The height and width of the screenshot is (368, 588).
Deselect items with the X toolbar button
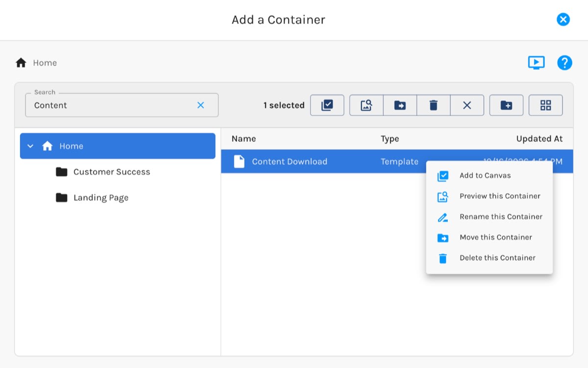coord(467,105)
